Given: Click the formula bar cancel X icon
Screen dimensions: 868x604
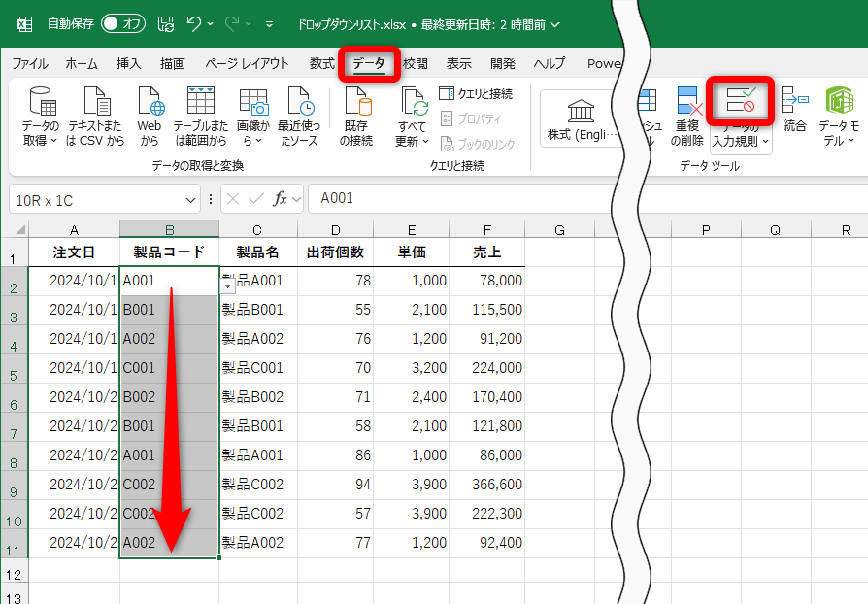Looking at the screenshot, I should [x=233, y=199].
